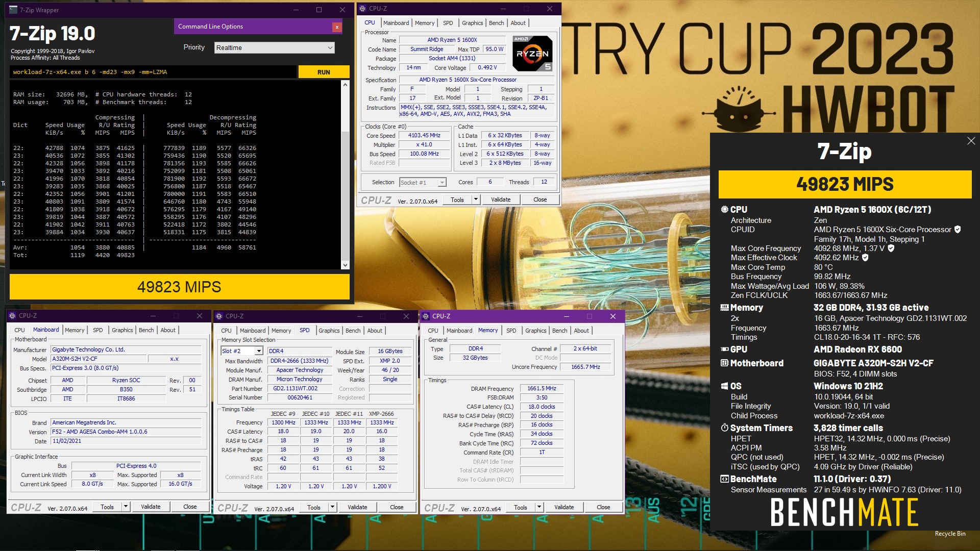
Task: Open Graphics tab in top CPU-Z window
Action: 472,23
